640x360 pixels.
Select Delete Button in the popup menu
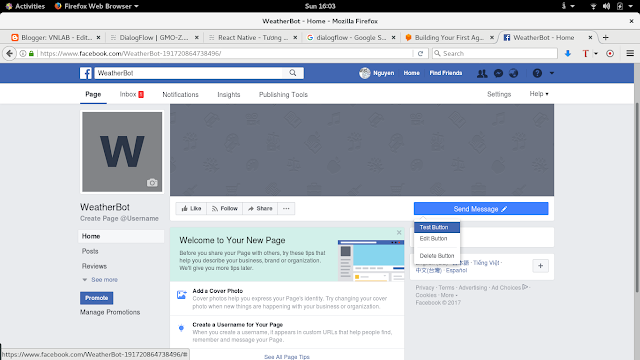(437, 256)
